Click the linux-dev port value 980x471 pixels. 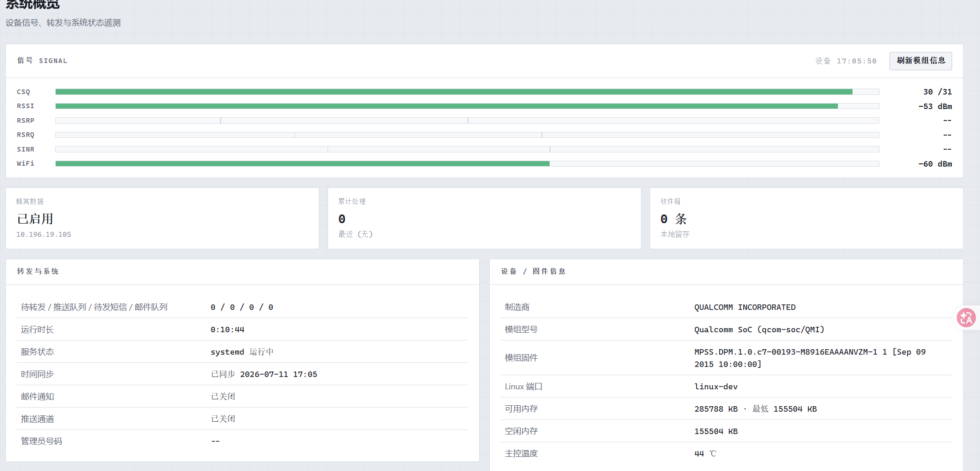click(x=716, y=387)
